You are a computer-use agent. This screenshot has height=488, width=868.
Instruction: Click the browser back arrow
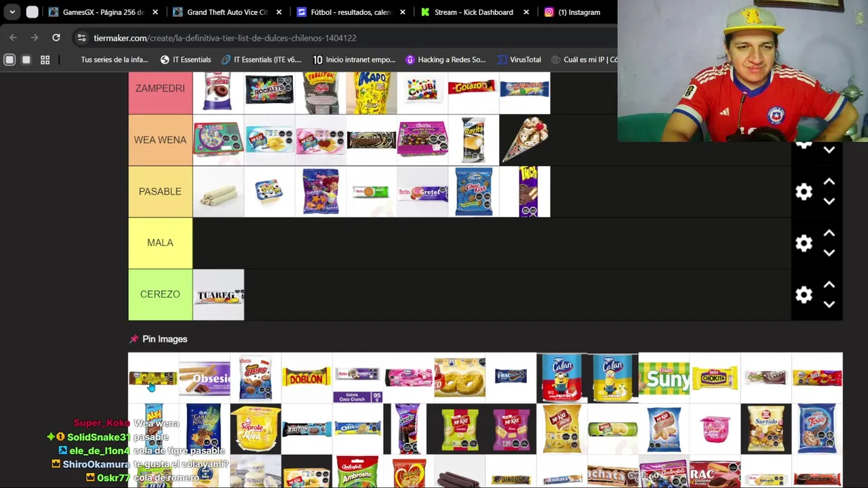(x=13, y=38)
